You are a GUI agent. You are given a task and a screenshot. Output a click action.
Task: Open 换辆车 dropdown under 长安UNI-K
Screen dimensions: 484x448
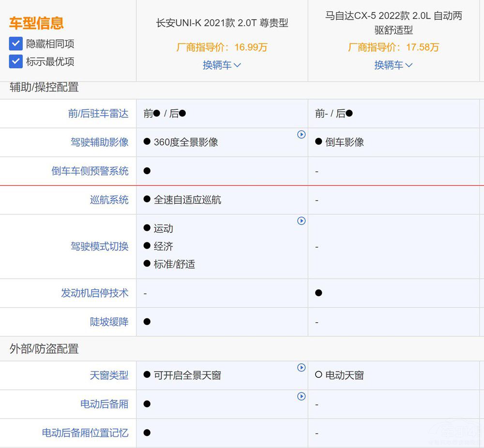coord(222,65)
